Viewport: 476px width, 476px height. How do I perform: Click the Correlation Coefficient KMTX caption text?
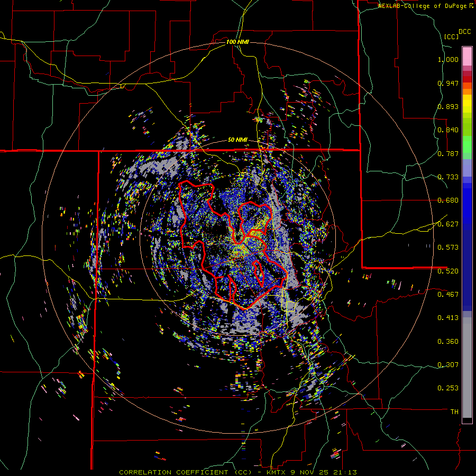tap(237, 472)
